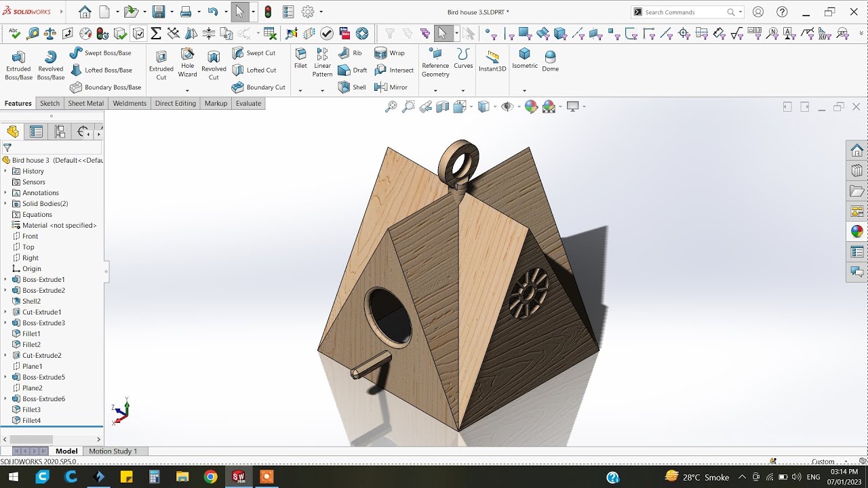Click the Section View icon

point(443,106)
